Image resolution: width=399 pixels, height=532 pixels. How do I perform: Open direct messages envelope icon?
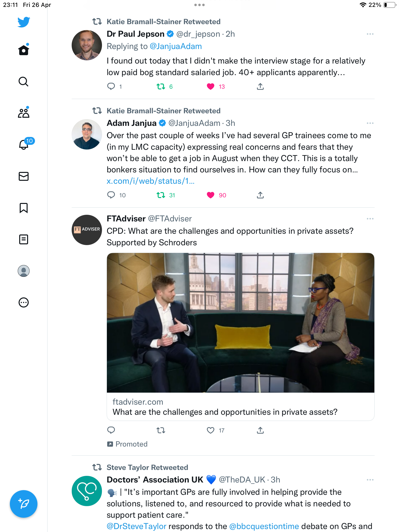(24, 176)
